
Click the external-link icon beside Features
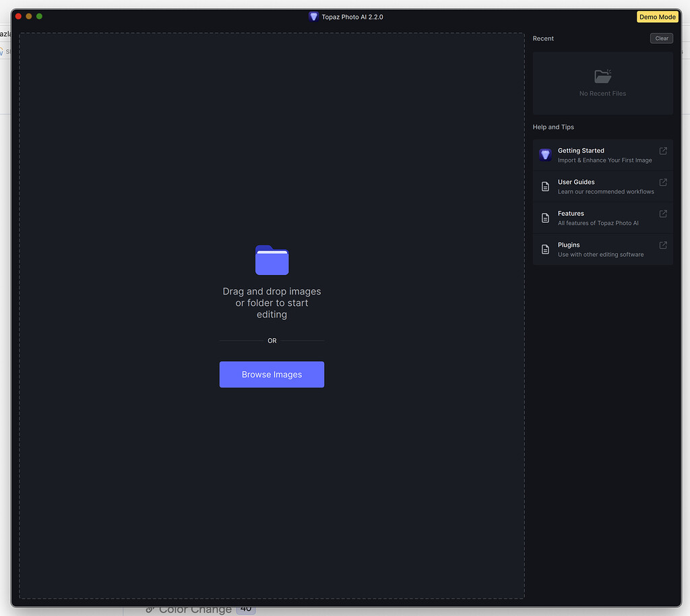coord(662,214)
